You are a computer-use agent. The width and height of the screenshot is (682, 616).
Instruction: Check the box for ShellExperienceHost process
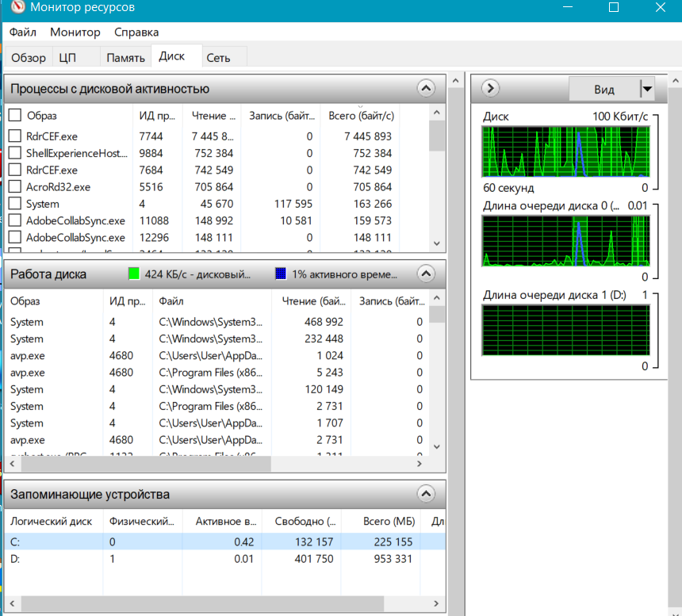[14, 153]
